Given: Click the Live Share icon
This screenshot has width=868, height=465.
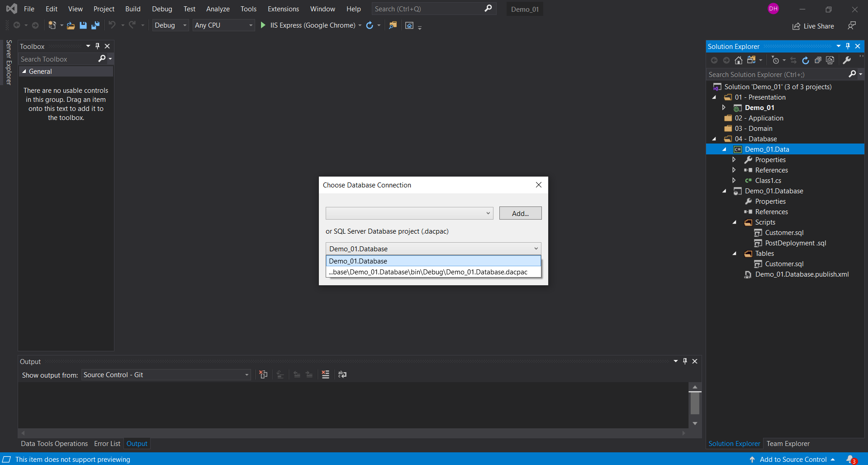Looking at the screenshot, I should [x=796, y=26].
